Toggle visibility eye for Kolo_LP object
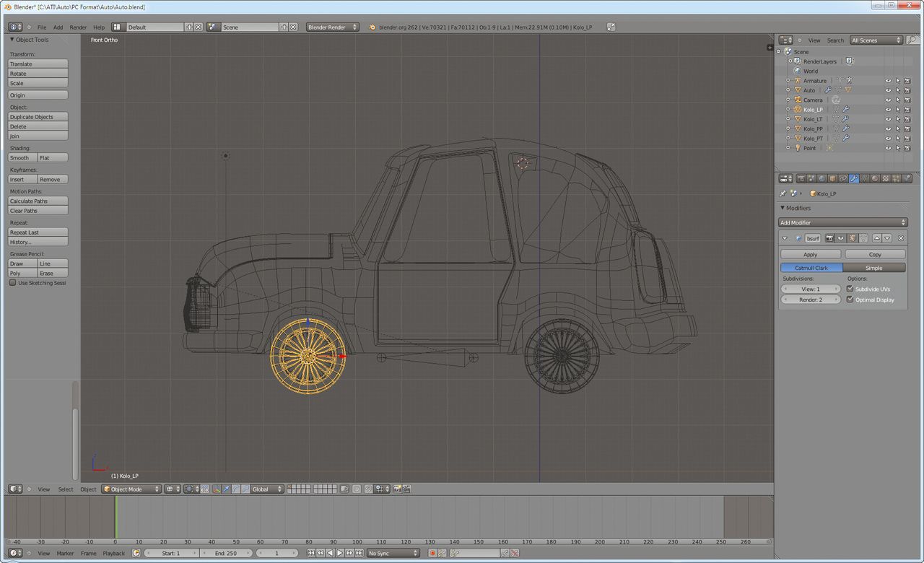Image resolution: width=924 pixels, height=563 pixels. point(889,110)
